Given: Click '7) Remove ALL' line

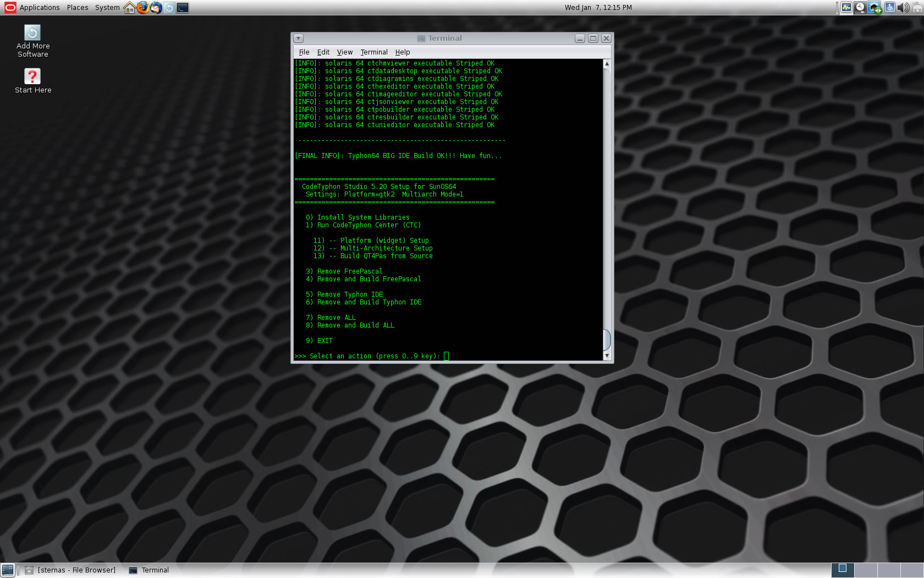Looking at the screenshot, I should point(331,318).
